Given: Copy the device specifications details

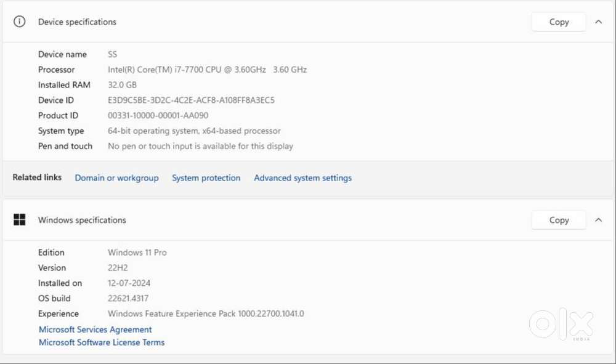Looking at the screenshot, I should click(x=558, y=22).
